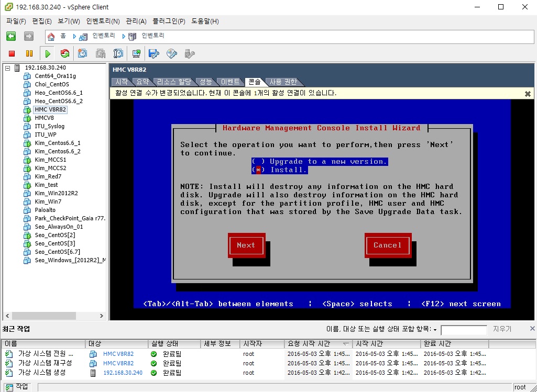Open the task filter field dropdown
Screen dimensions: 537x392
(435, 330)
